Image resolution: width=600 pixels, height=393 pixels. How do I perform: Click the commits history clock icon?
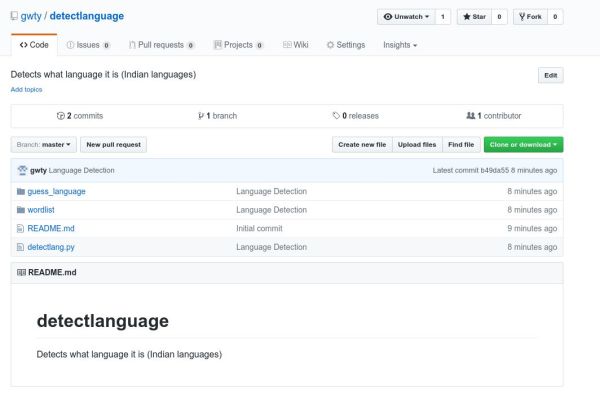60,116
